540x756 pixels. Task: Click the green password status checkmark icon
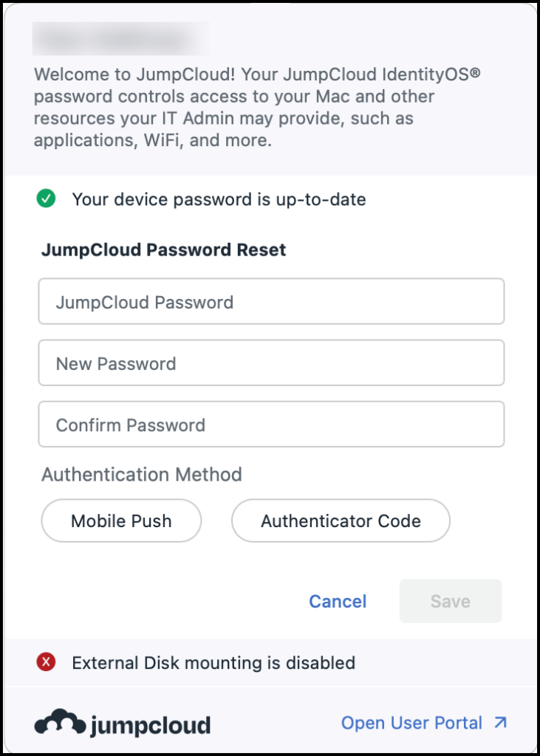(x=45, y=199)
